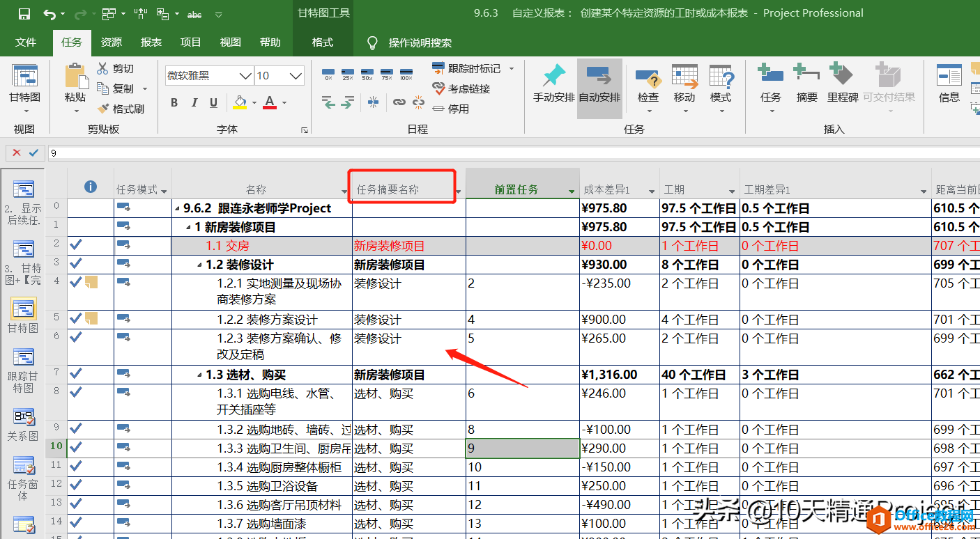Click the Save icon in the title bar
The width and height of the screenshot is (980, 539).
24,13
